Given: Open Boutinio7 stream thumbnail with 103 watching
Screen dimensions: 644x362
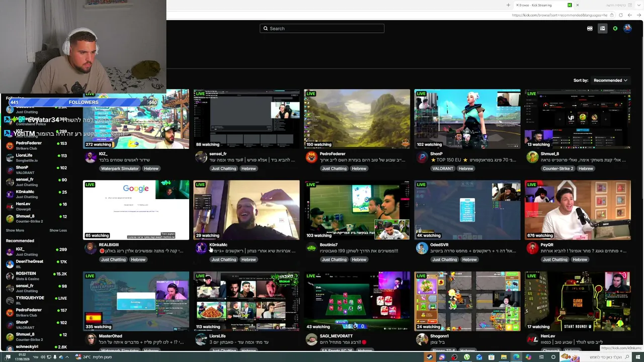Looking at the screenshot, I should [357, 210].
